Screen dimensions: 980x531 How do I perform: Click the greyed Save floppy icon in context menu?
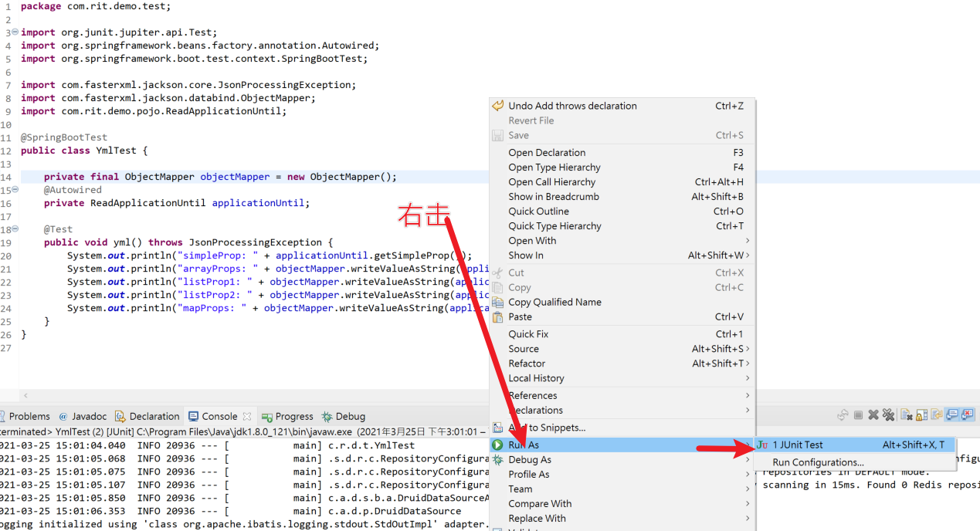pyautogui.click(x=498, y=135)
